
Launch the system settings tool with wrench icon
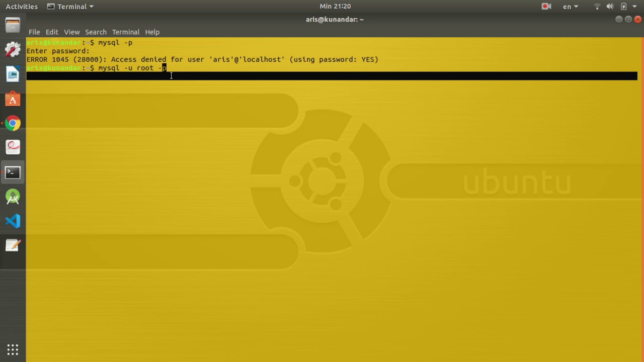[13, 49]
